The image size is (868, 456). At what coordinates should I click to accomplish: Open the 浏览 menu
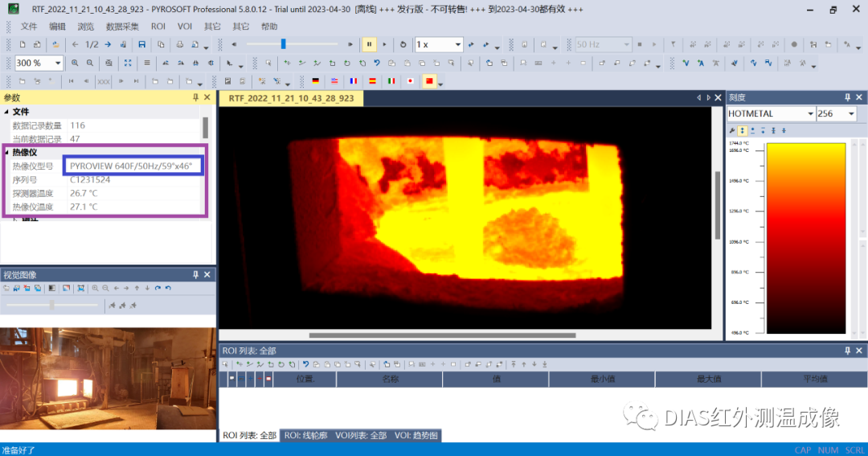tap(86, 27)
